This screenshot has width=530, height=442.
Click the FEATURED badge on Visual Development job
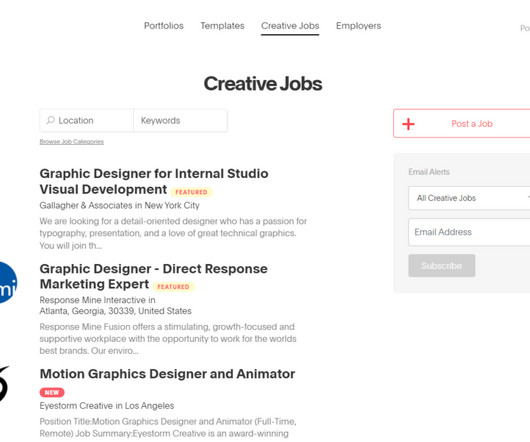coord(191,192)
